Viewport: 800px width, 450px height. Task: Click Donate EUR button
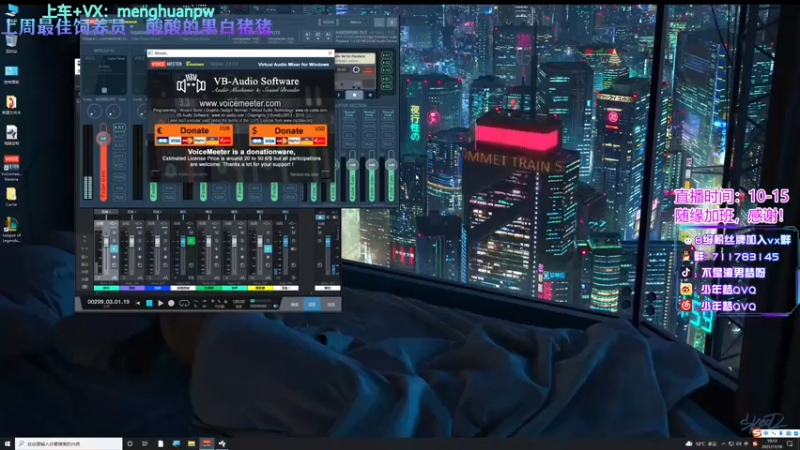pos(194,135)
